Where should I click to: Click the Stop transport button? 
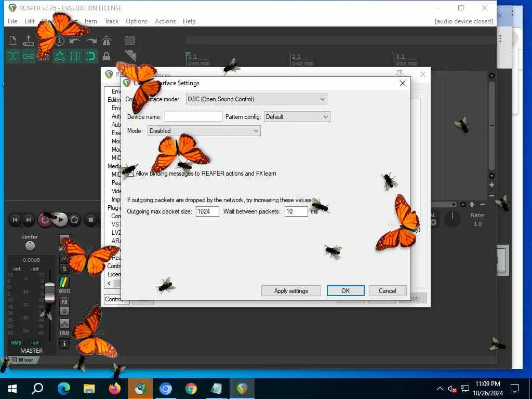90,220
